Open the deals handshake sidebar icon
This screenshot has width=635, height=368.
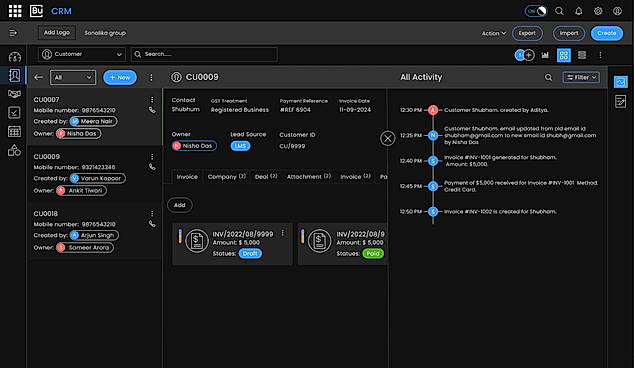point(15,94)
